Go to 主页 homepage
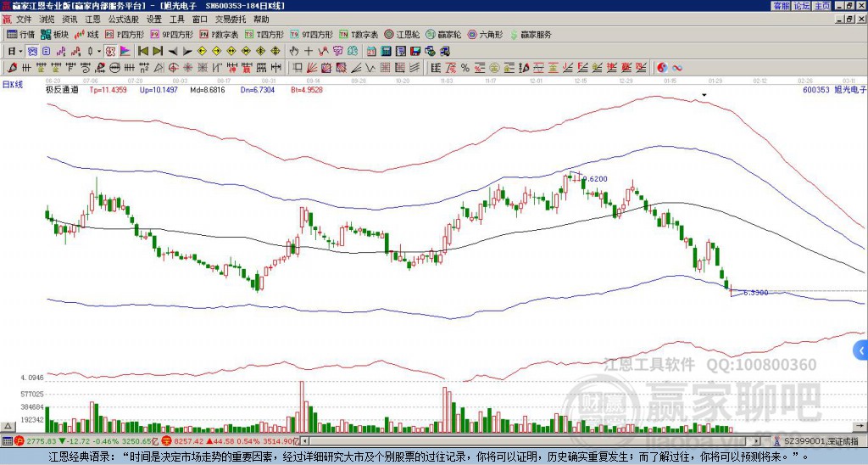This screenshot has height=465, width=868. coord(821,6)
